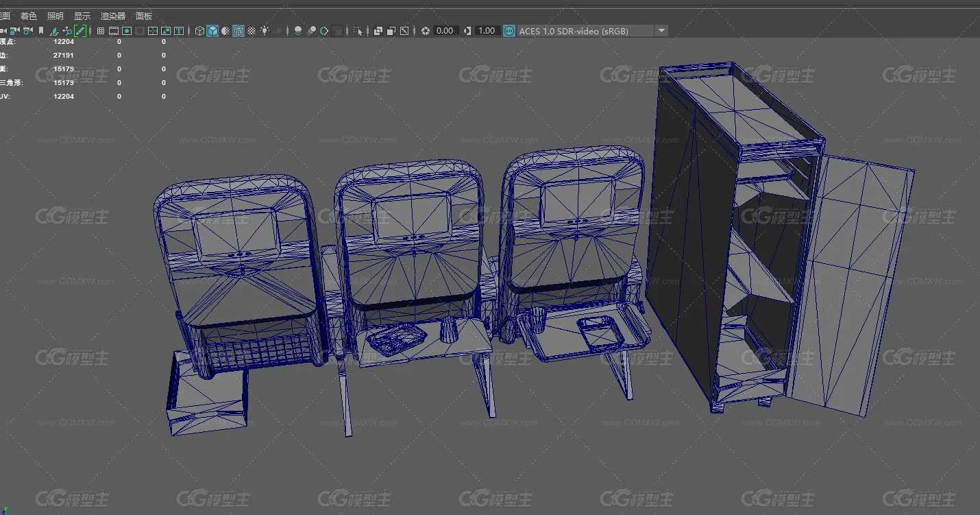Image resolution: width=980 pixels, height=515 pixels.
Task: Click the exposure reset icon
Action: [x=426, y=31]
